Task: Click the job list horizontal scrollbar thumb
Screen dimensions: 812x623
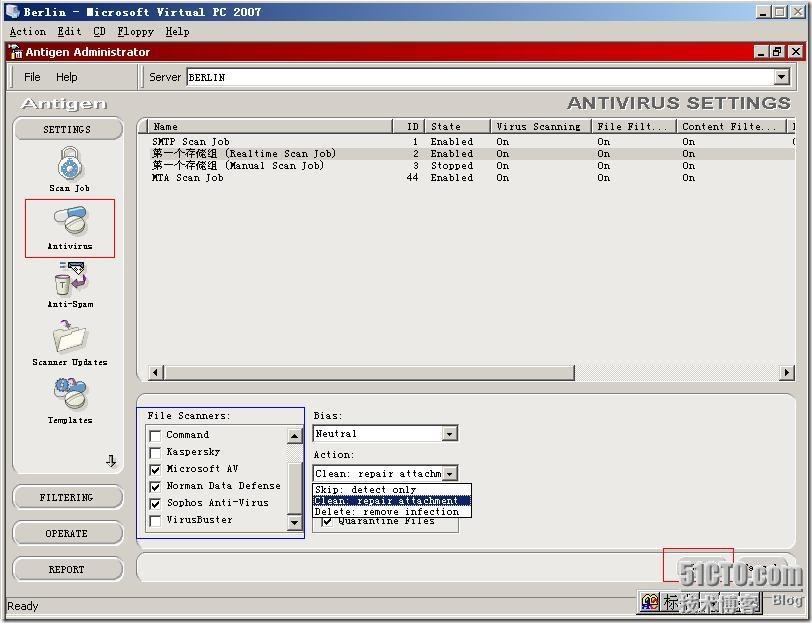Action: pos(369,372)
